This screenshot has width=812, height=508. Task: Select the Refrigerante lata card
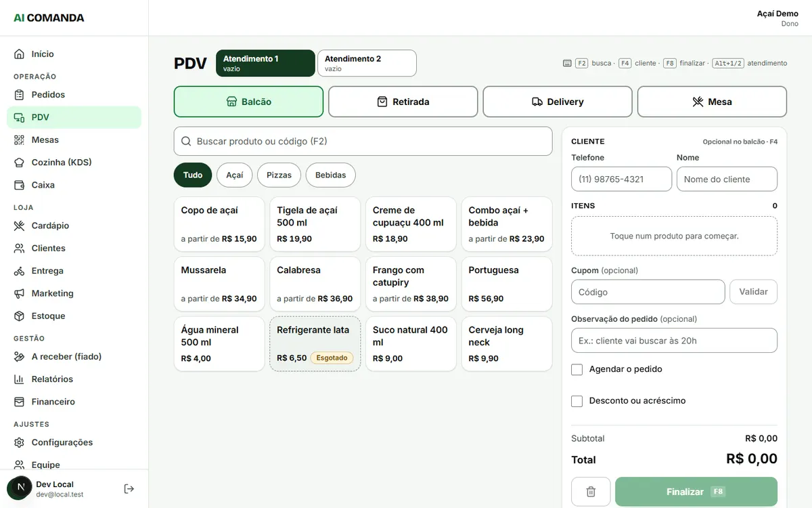315,344
